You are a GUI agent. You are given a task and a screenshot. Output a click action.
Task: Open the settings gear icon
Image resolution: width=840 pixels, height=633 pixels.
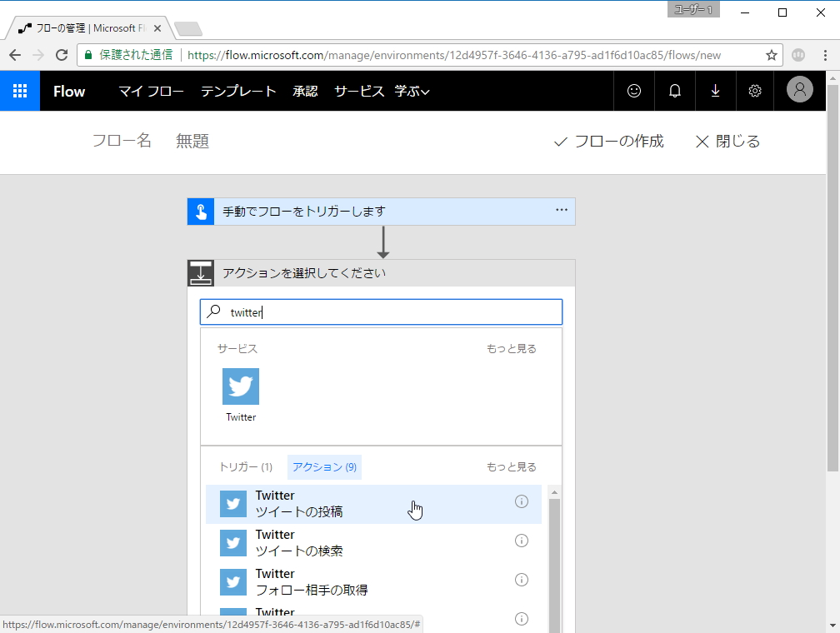pyautogui.click(x=755, y=91)
